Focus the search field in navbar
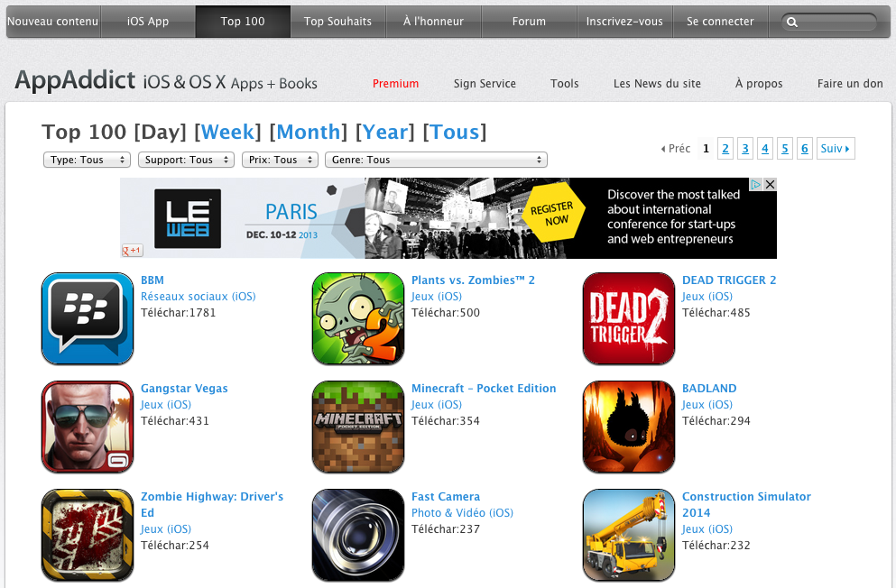 [829, 23]
